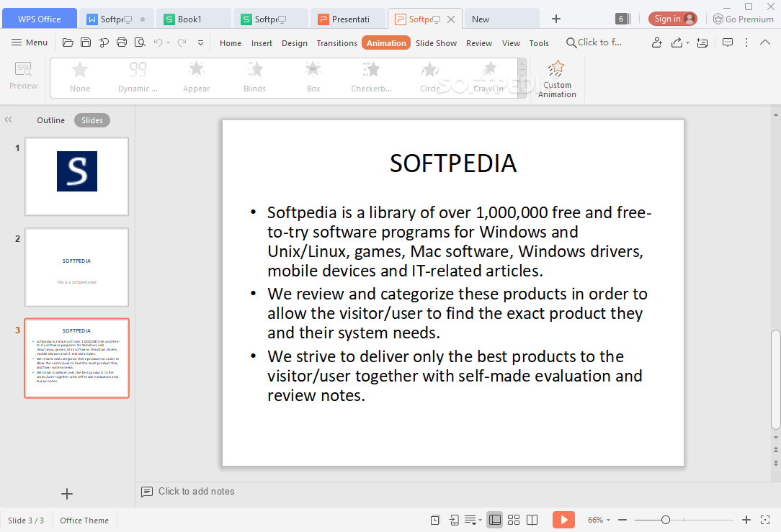Open the notes layout dropdown in status bar
This screenshot has height=532, width=781.
[473, 520]
